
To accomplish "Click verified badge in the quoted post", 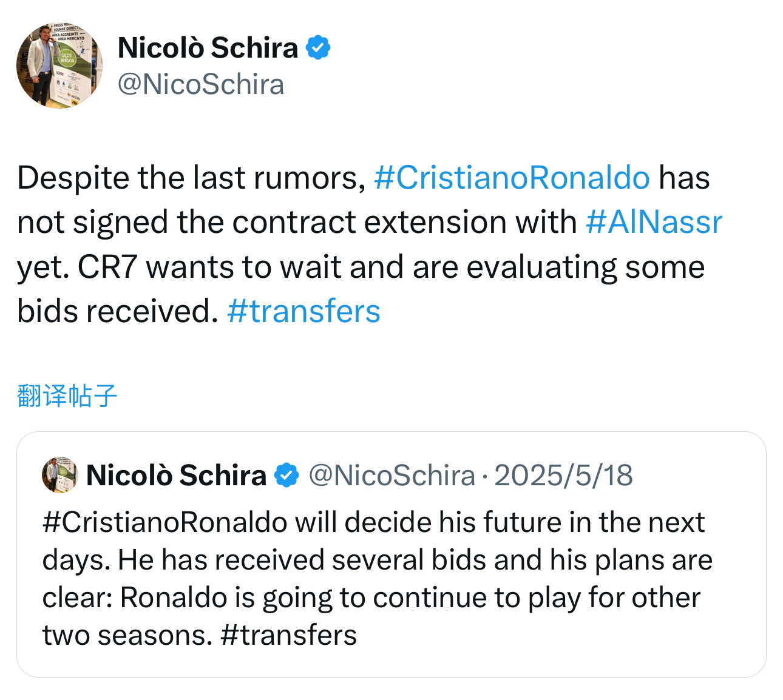I will tap(287, 475).
